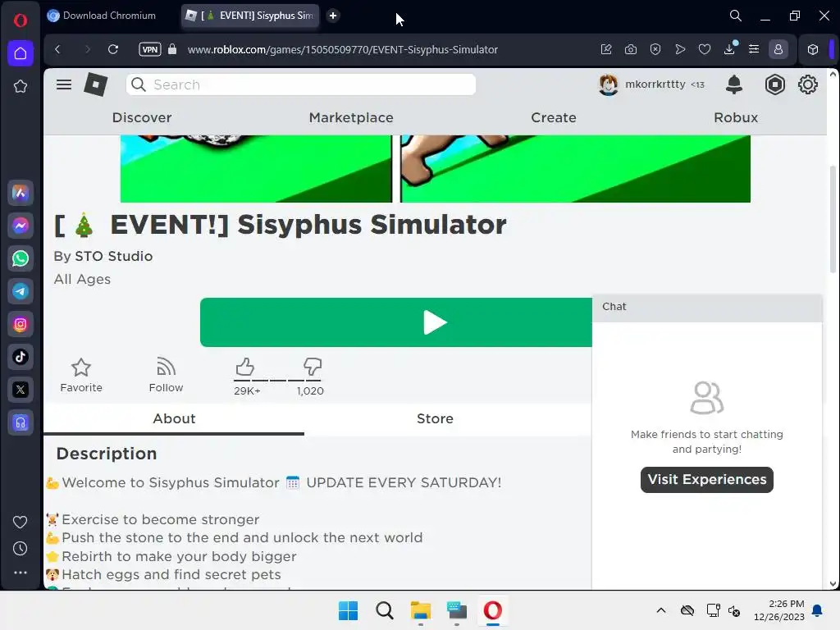Switch to the About tab
840x630 pixels.
coord(174,419)
